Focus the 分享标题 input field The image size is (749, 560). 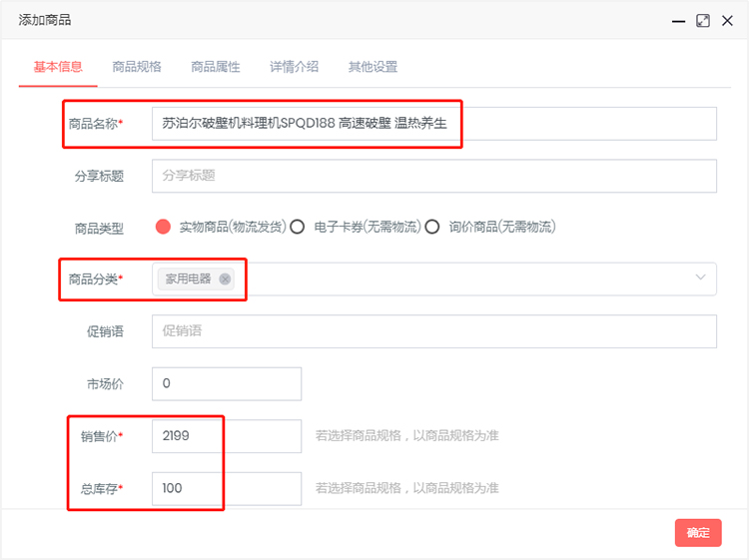(x=434, y=176)
